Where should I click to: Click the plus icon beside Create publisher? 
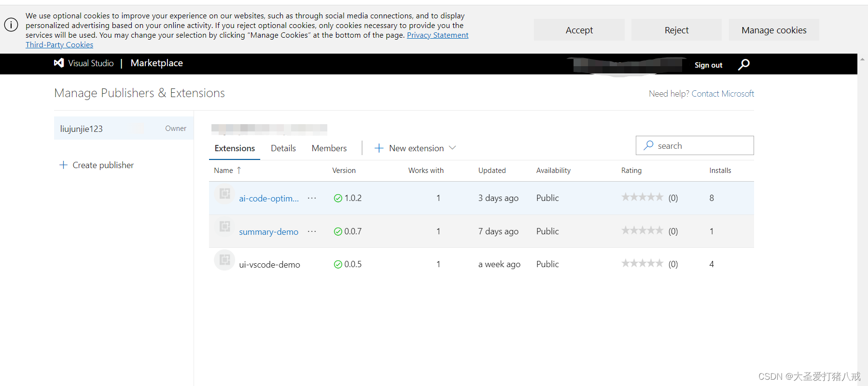tap(63, 165)
